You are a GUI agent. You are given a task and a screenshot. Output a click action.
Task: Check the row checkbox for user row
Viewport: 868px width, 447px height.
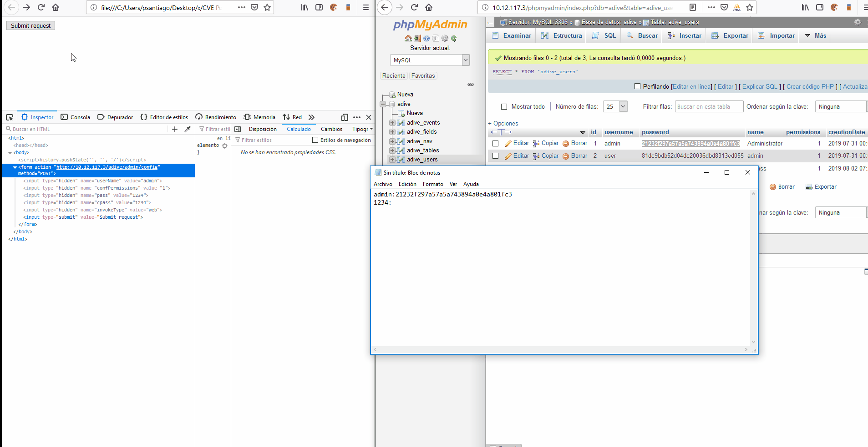[496, 156]
